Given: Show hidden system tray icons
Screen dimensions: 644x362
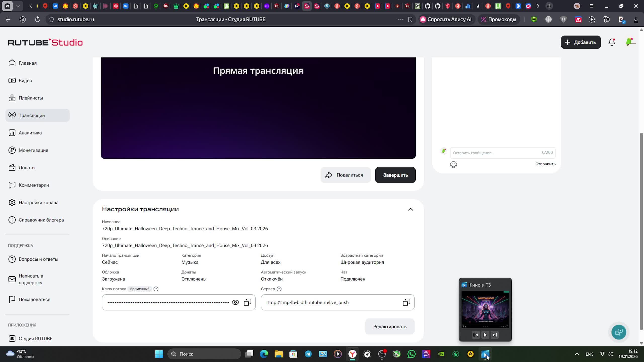Looking at the screenshot, I should [577, 354].
